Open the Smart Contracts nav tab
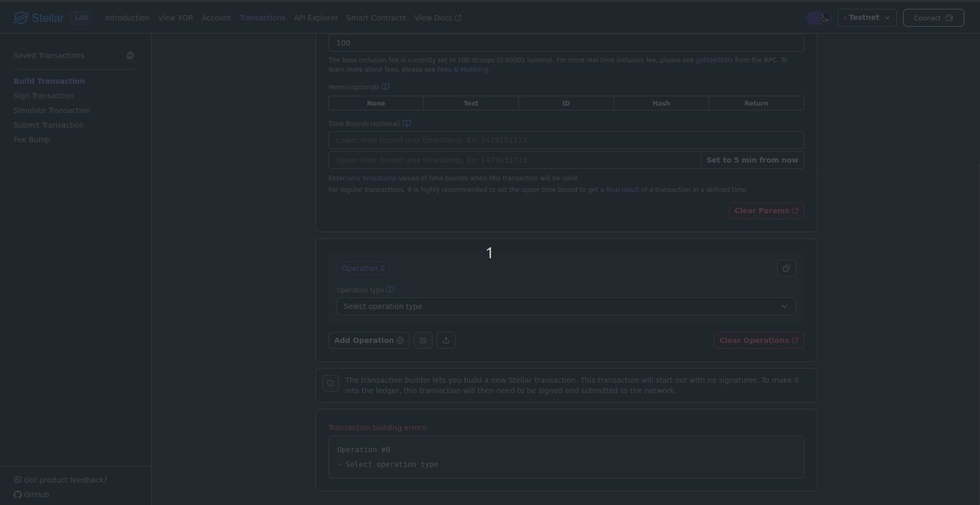Viewport: 980px width, 505px height. pos(376,18)
